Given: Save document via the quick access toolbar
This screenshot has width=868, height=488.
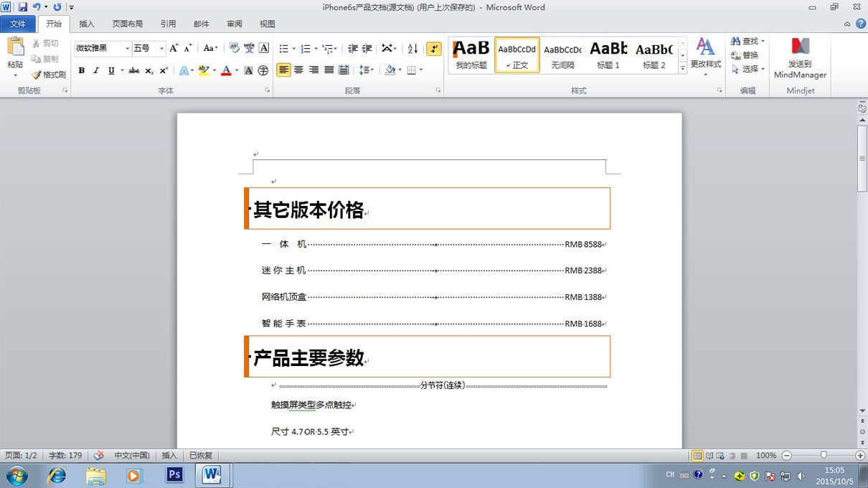Looking at the screenshot, I should (23, 7).
